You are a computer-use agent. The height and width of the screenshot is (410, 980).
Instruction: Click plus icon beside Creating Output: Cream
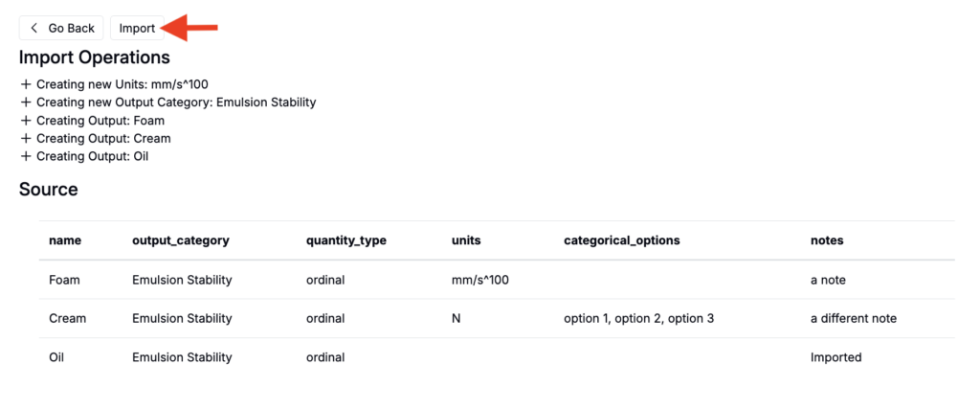(x=26, y=139)
